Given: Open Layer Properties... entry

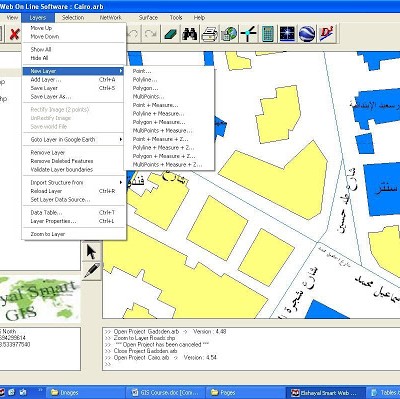Looking at the screenshot, I should [74, 221].
